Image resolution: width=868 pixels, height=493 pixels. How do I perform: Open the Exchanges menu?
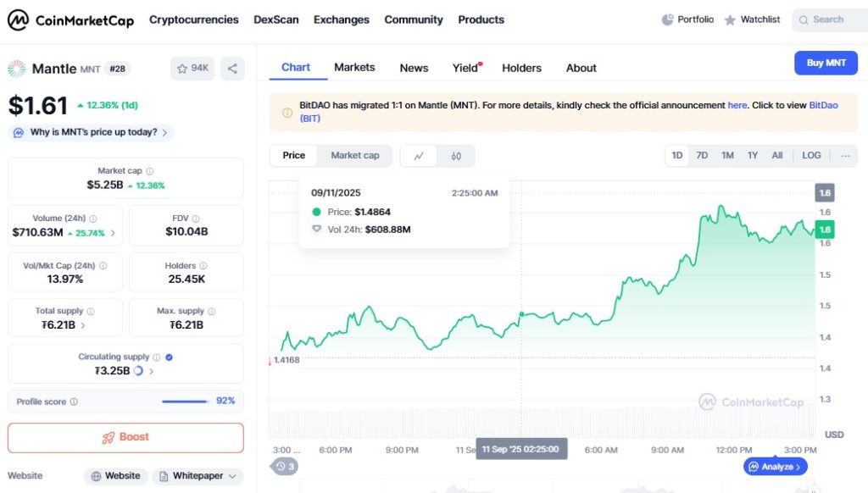[x=342, y=20]
